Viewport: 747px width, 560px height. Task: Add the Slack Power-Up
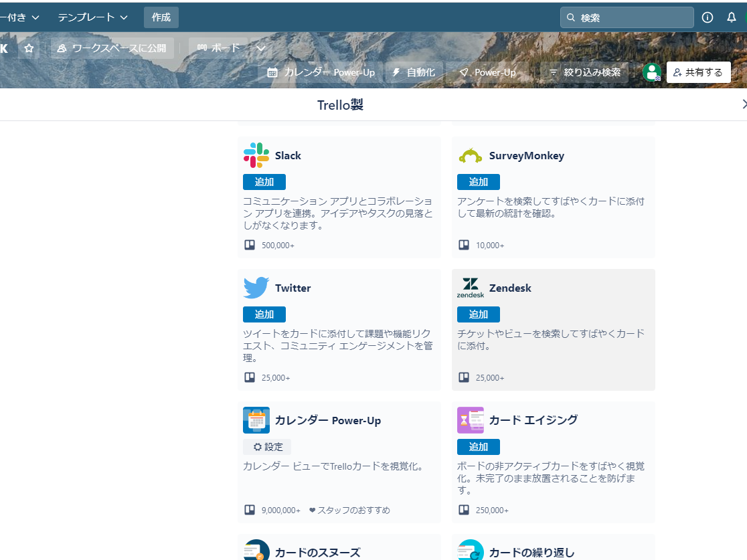click(x=264, y=182)
